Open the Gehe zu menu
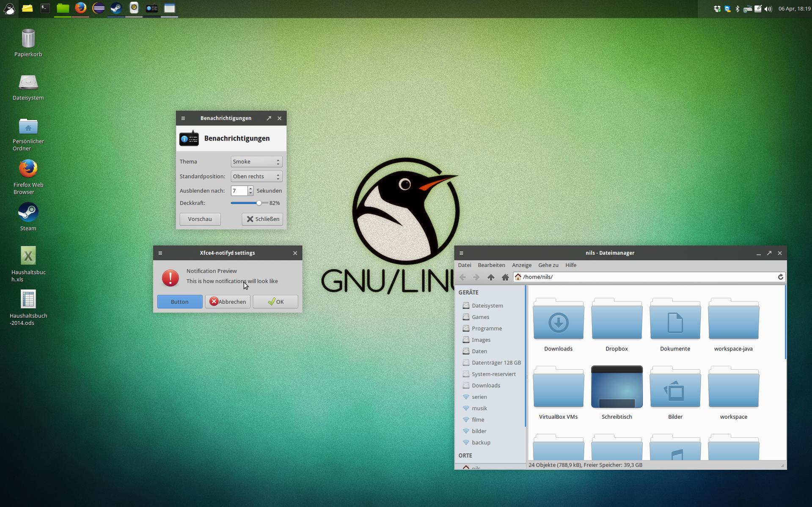This screenshot has height=507, width=812. tap(548, 265)
